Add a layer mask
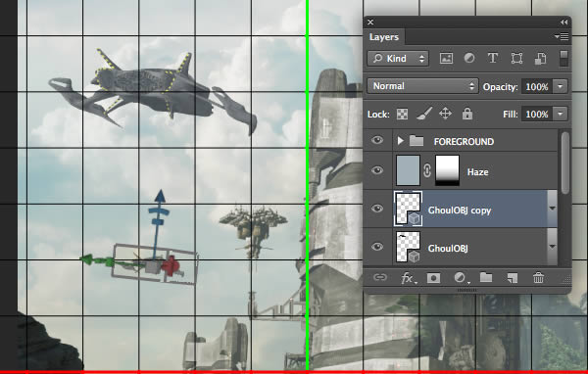The height and width of the screenshot is (374, 588). coord(433,278)
